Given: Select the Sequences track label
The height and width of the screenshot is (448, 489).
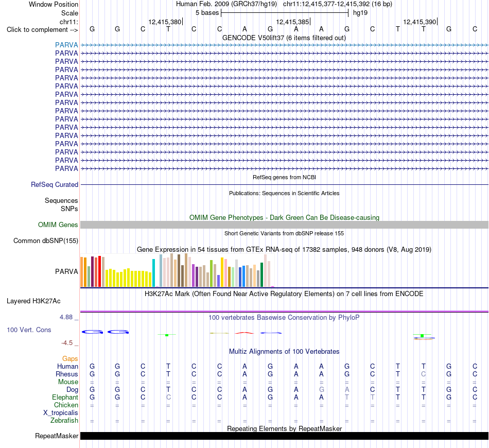Looking at the screenshot, I should [61, 200].
